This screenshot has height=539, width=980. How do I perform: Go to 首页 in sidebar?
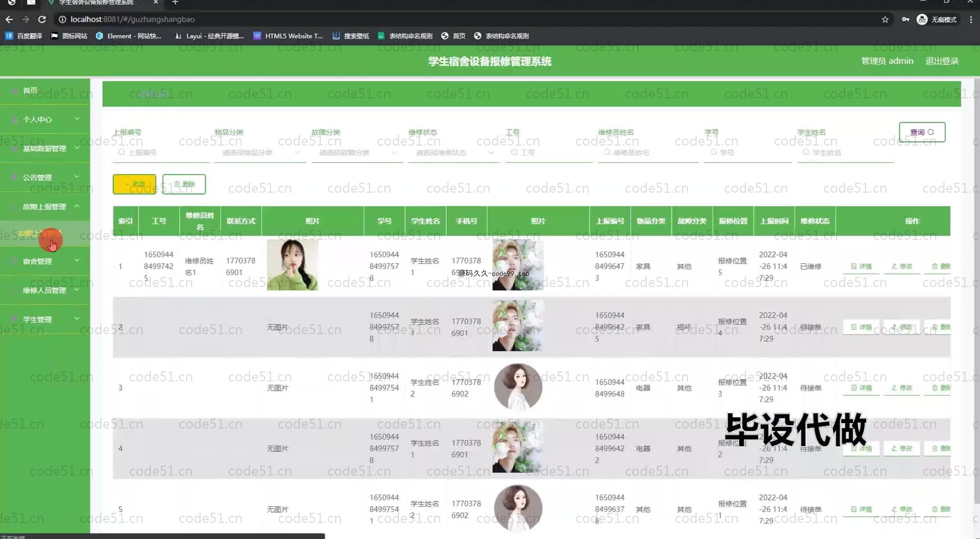tap(45, 91)
